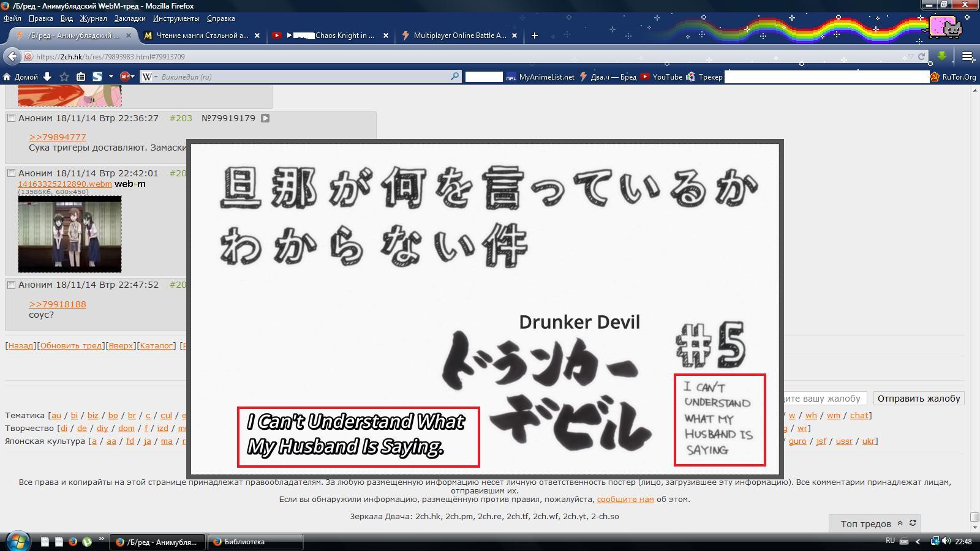Click the Назад link below posts

[x=21, y=345]
